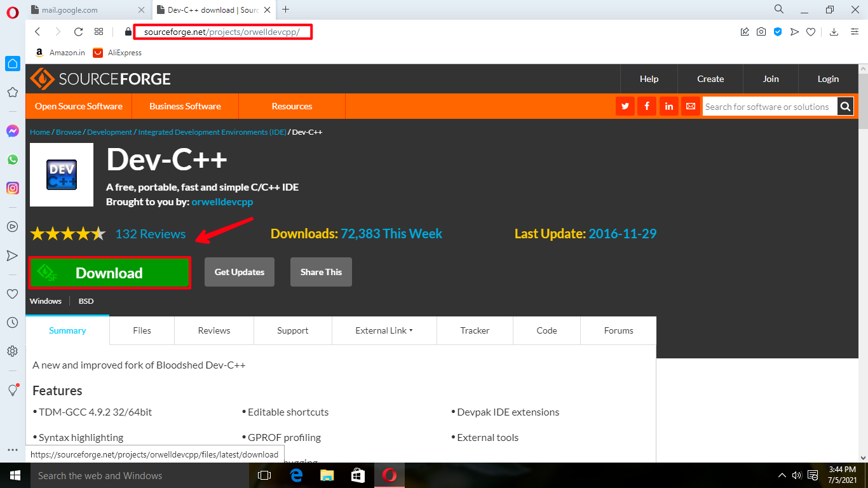Screen dimensions: 868x488
Task: Click the Development breadcrumb link
Action: click(x=109, y=132)
